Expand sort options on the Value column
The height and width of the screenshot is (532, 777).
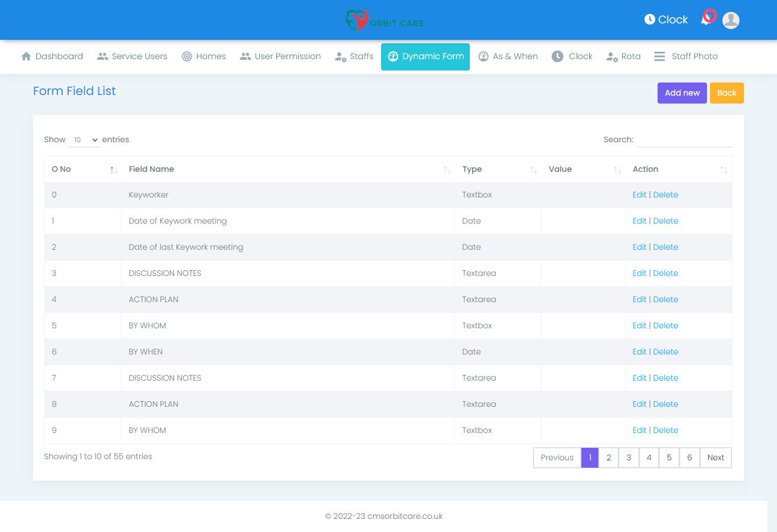pyautogui.click(x=618, y=169)
